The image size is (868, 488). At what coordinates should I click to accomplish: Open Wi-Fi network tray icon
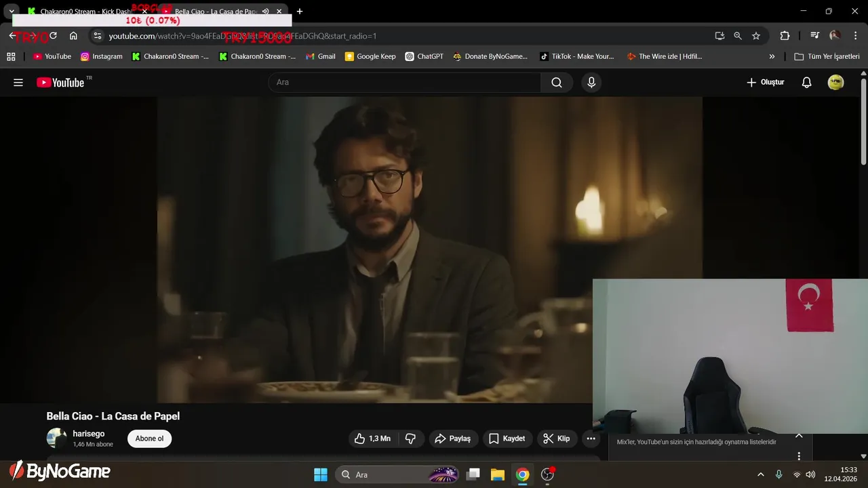[797, 474]
